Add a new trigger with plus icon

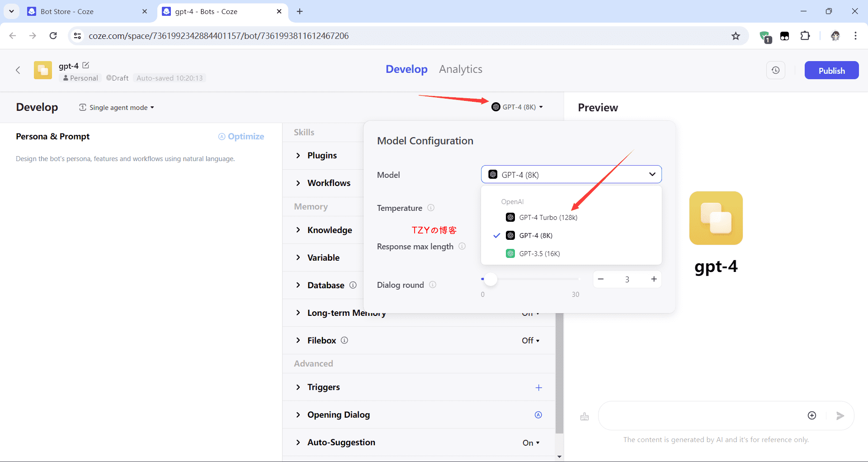point(538,388)
